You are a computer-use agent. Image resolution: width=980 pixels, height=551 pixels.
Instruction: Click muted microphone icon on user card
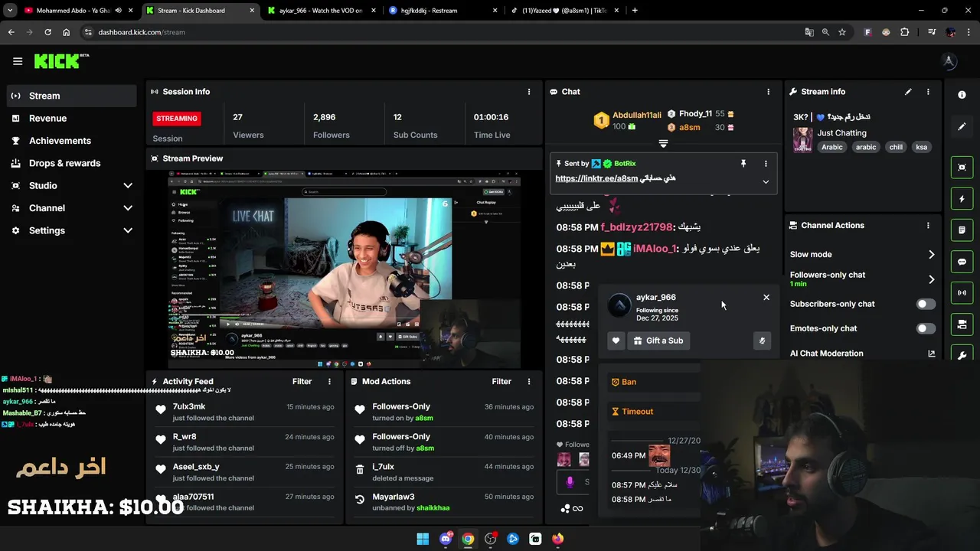[x=762, y=341]
